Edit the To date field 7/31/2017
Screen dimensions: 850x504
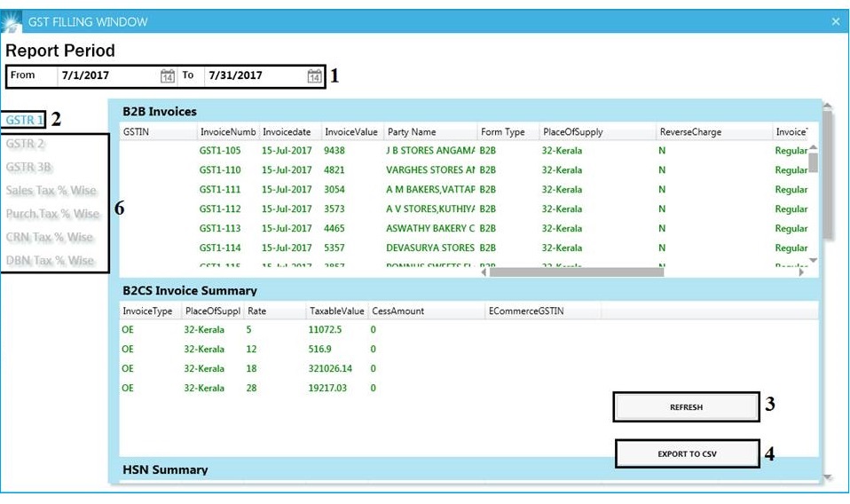[256, 75]
